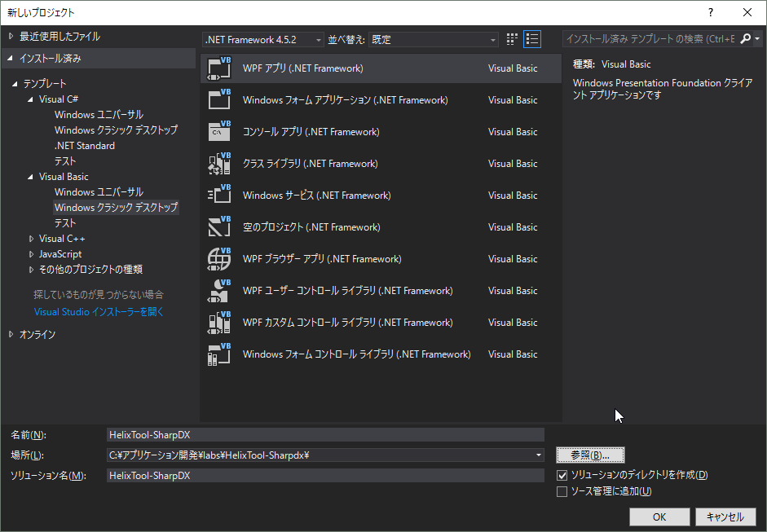Switch to the オンライン section
Image resolution: width=767 pixels, height=532 pixels.
click(37, 332)
